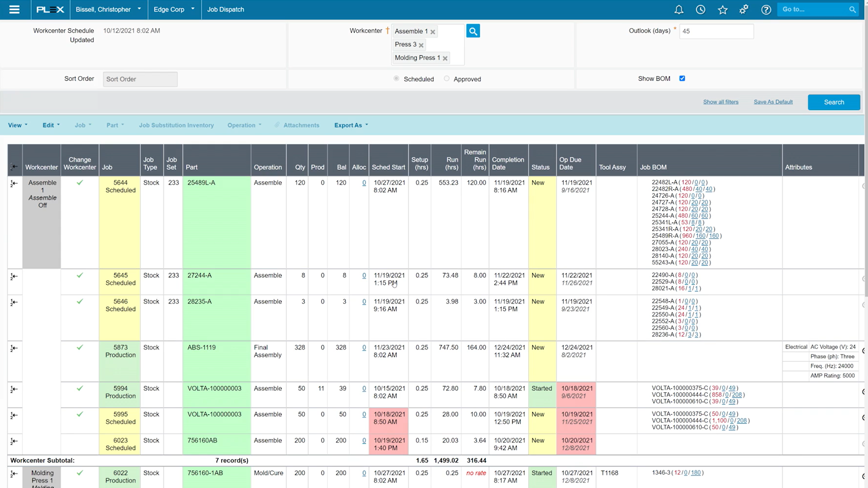The width and height of the screenshot is (868, 488).
Task: Uncheck the Show BOM checkbox
Action: [682, 79]
